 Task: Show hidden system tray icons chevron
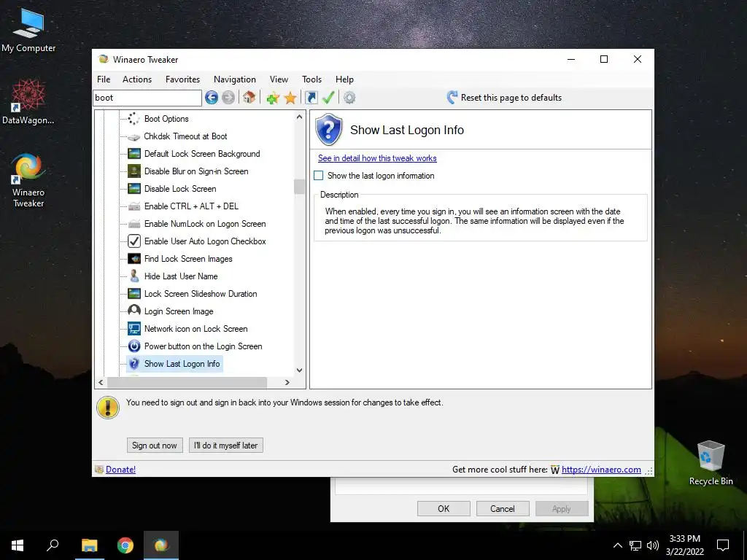point(617,545)
